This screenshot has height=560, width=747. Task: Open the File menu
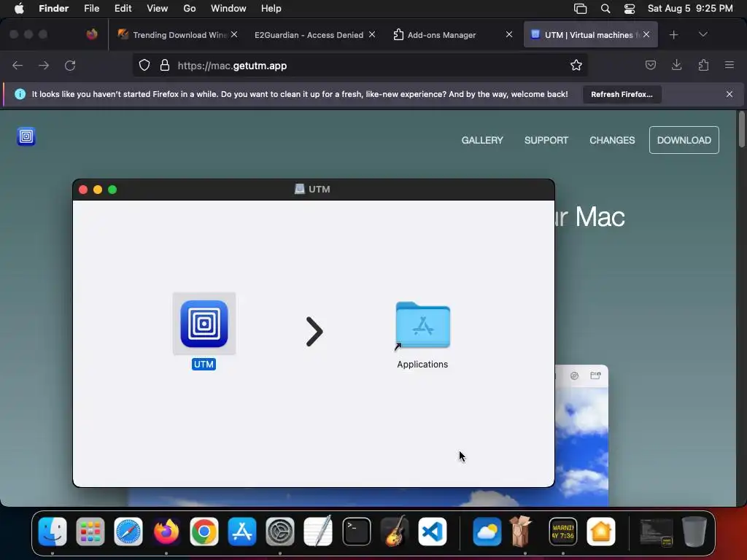click(x=91, y=9)
